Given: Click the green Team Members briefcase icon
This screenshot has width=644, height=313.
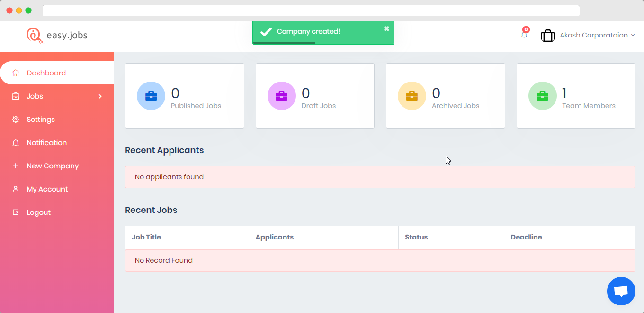Looking at the screenshot, I should click(x=543, y=96).
